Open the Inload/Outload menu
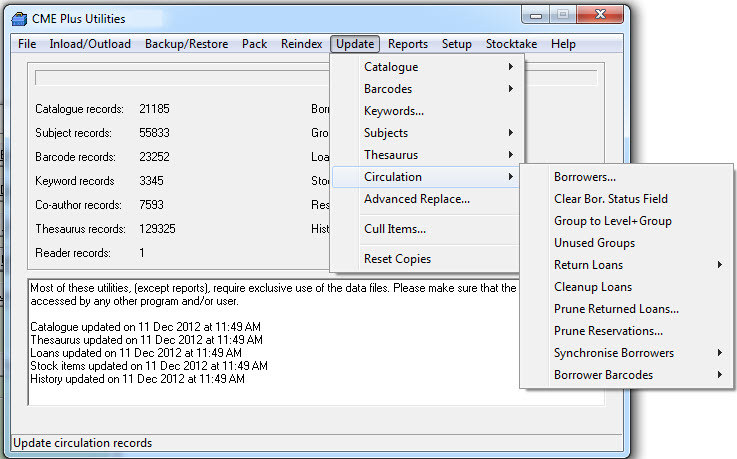 (90, 44)
